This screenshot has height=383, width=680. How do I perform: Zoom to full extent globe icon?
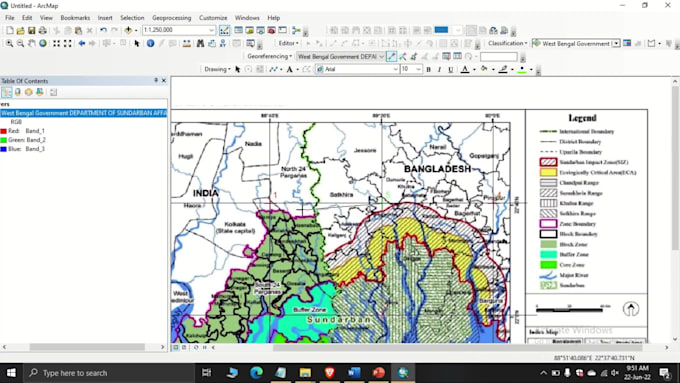[x=43, y=43]
